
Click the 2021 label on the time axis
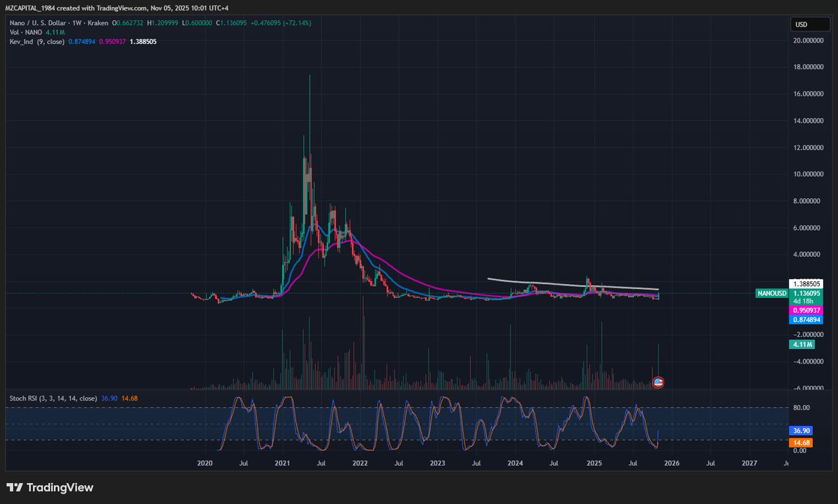tap(282, 463)
